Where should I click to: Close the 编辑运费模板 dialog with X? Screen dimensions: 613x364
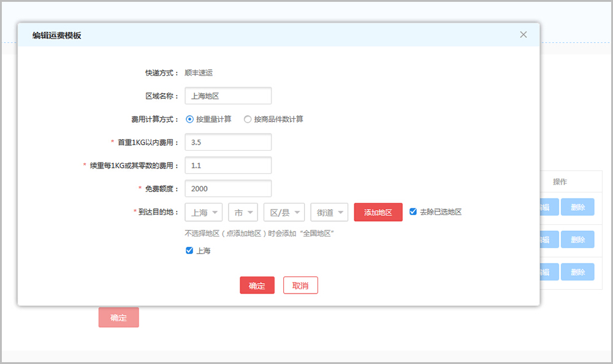[523, 34]
